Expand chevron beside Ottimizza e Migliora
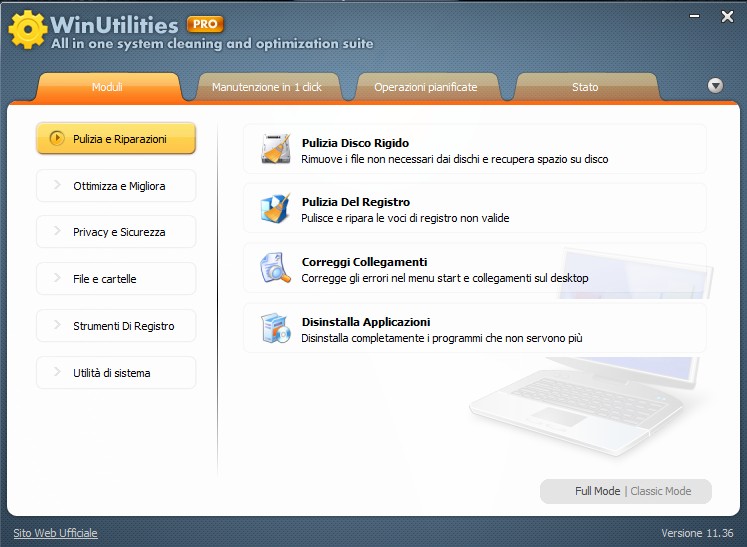Image resolution: width=747 pixels, height=547 pixels. click(x=57, y=185)
